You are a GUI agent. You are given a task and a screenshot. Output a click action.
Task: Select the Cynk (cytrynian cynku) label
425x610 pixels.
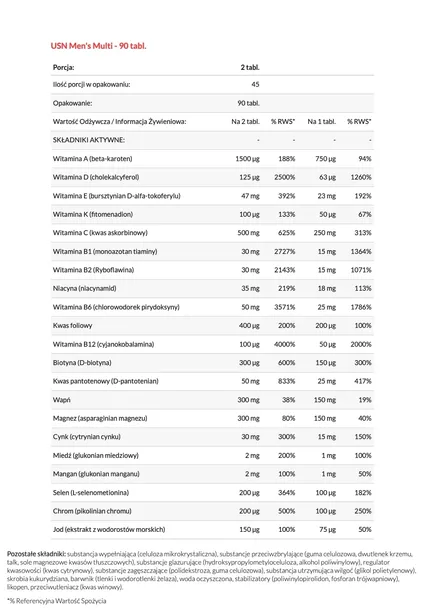click(87, 437)
